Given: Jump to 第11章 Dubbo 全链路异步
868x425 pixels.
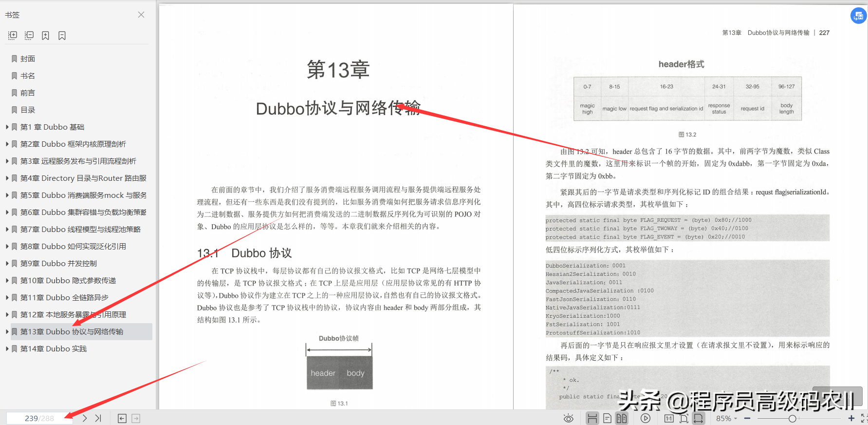Looking at the screenshot, I should [64, 297].
